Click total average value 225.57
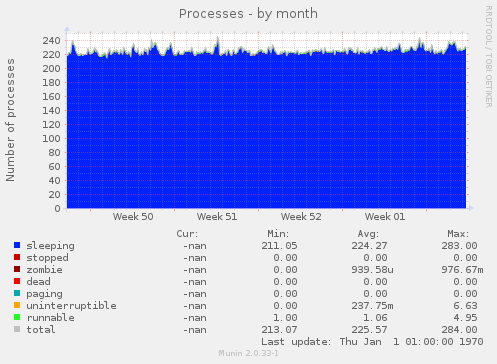This screenshot has width=497, height=364. (369, 330)
